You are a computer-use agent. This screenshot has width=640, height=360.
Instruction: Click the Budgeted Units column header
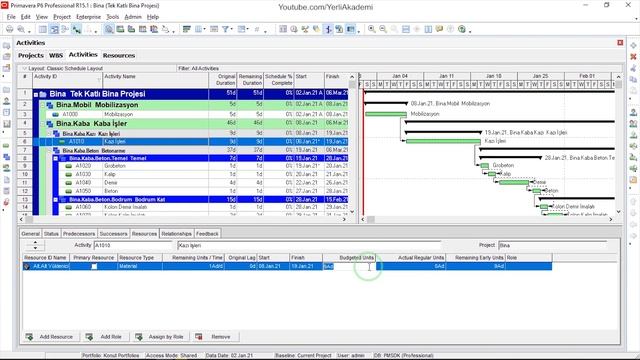[349, 258]
